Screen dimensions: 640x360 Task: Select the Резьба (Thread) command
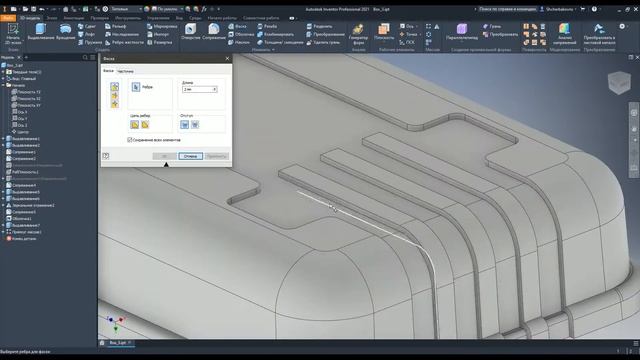267,26
